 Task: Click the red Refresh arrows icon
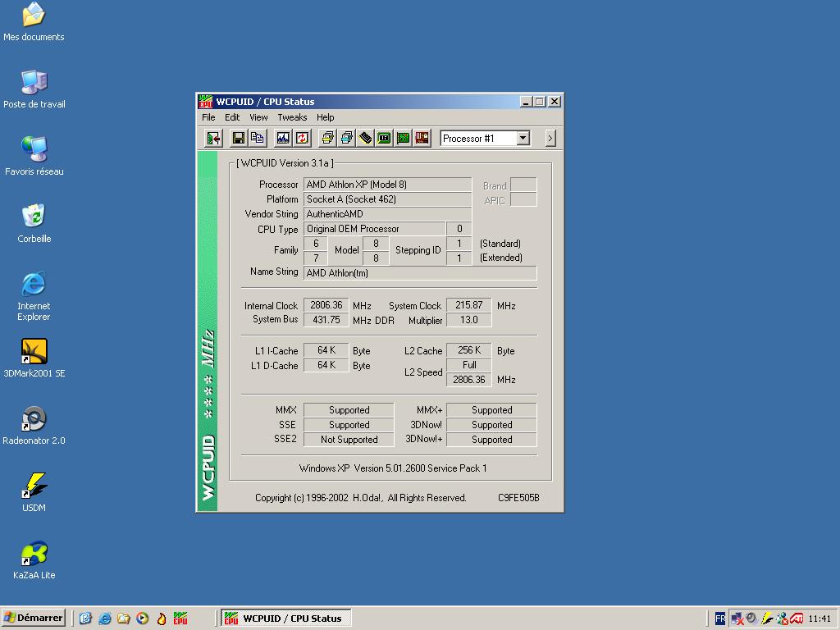[302, 138]
